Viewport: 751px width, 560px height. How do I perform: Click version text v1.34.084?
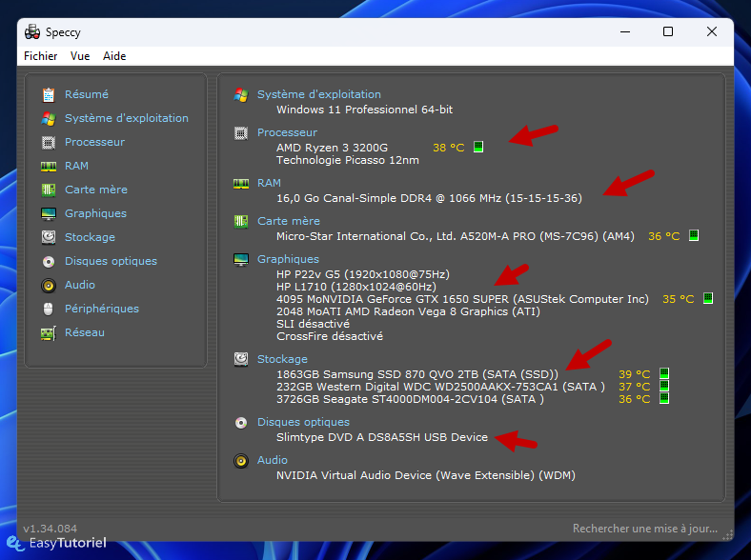pos(51,529)
